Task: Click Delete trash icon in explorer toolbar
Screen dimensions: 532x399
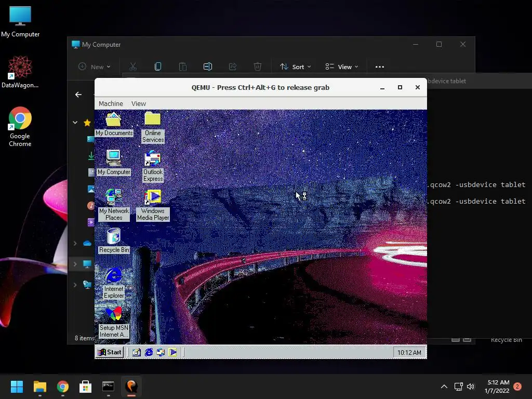Action: pyautogui.click(x=258, y=67)
